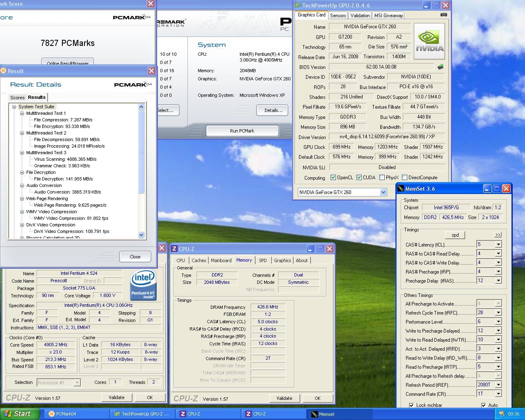Click the GPU Clock 699 MHz field
The width and height of the screenshot is (525, 420).
click(x=342, y=147)
